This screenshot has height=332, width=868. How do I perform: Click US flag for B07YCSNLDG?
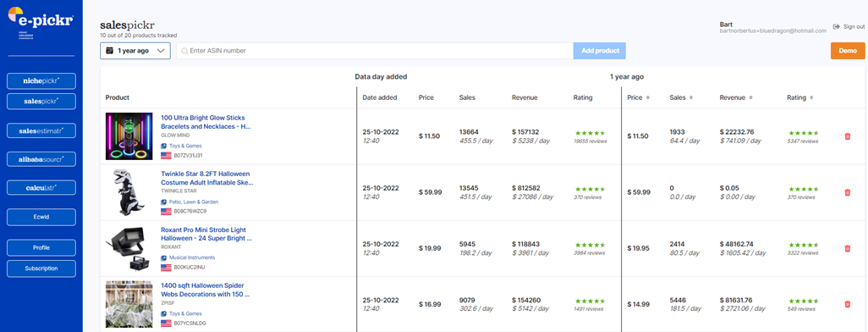[x=166, y=323]
